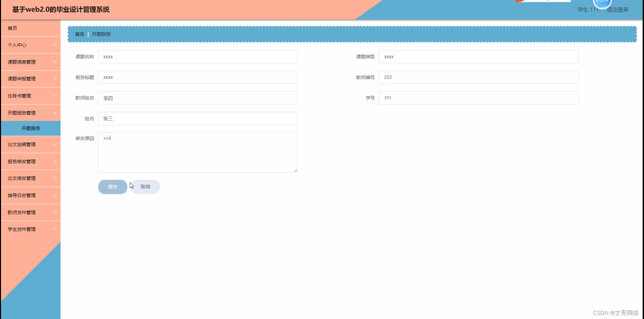Expand the 论文定稿管理 sidebar section
The image size is (644, 319).
(x=30, y=144)
